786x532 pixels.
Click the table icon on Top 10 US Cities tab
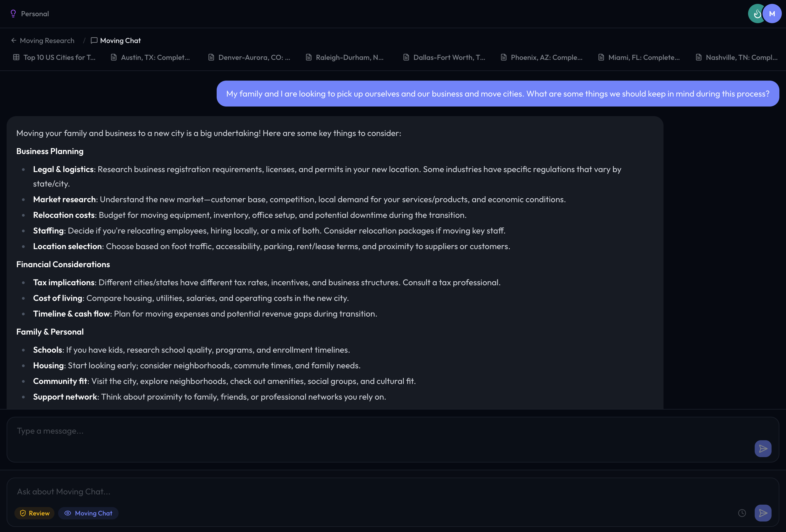click(16, 57)
